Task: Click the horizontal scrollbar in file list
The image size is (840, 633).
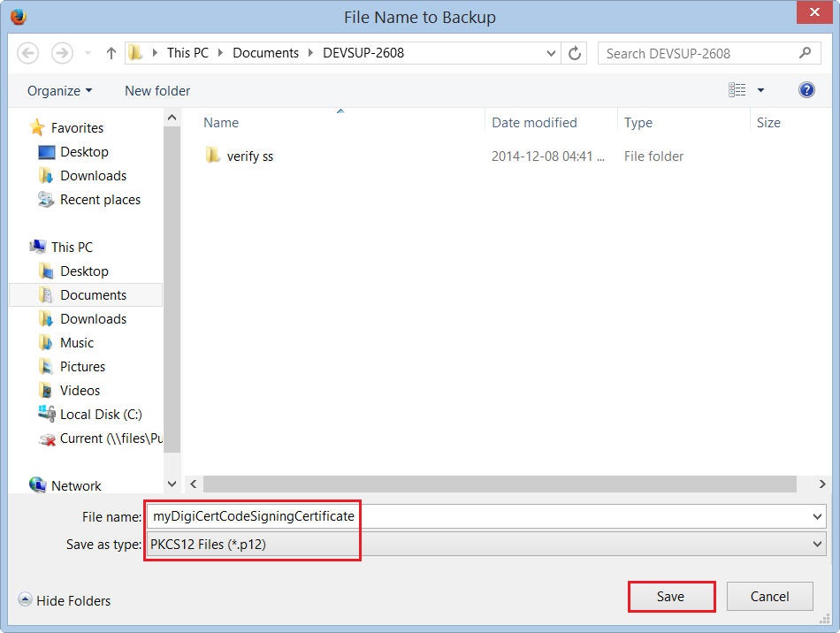Action: (500, 484)
